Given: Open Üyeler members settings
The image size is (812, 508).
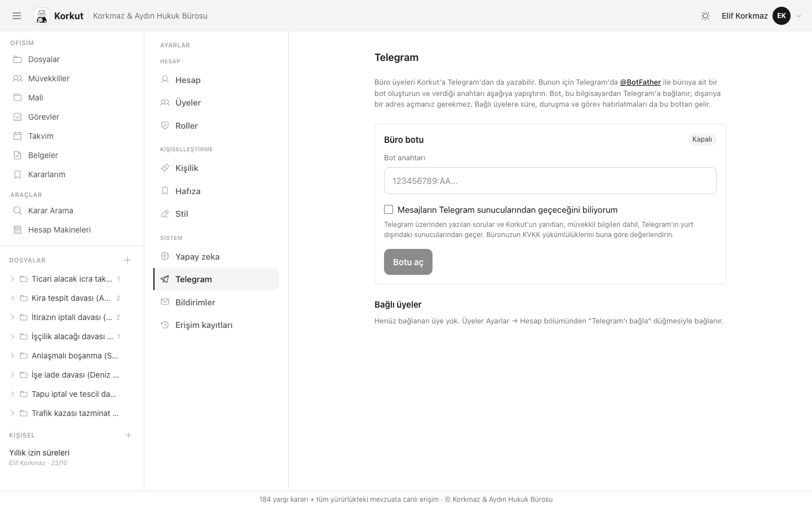Looking at the screenshot, I should 216,103.
